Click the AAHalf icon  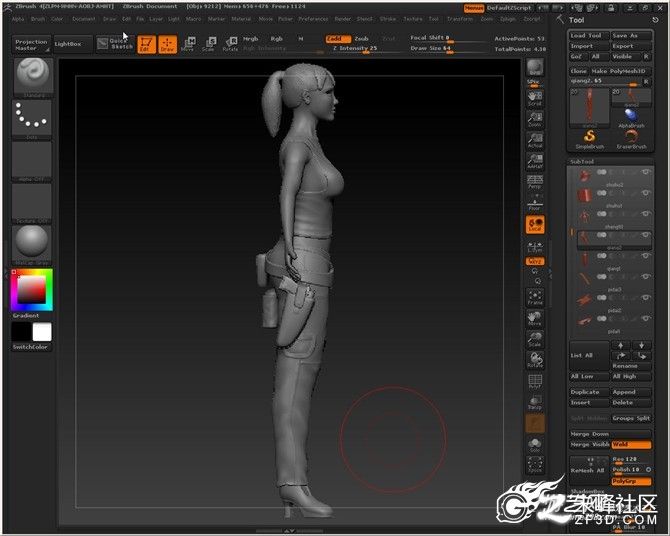coord(535,161)
